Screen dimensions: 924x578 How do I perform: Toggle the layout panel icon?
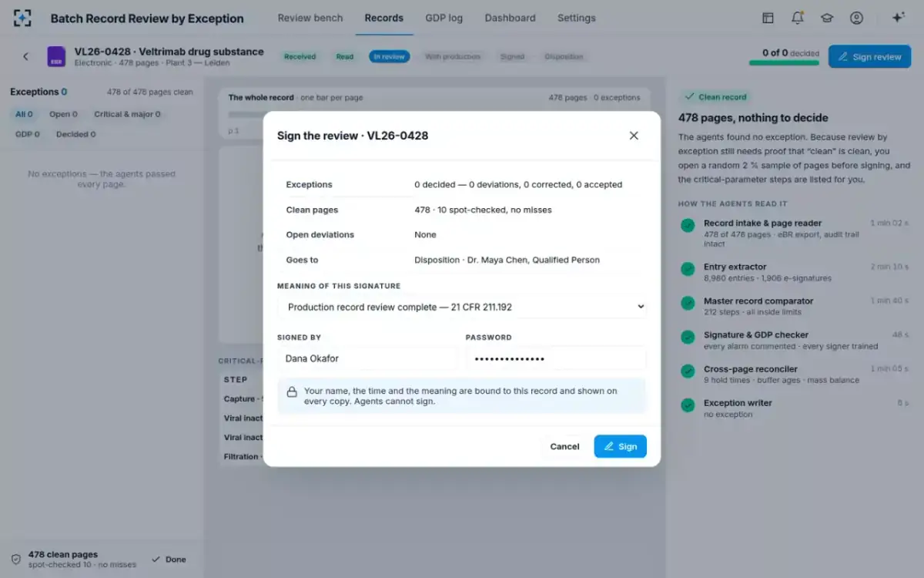pyautogui.click(x=768, y=18)
